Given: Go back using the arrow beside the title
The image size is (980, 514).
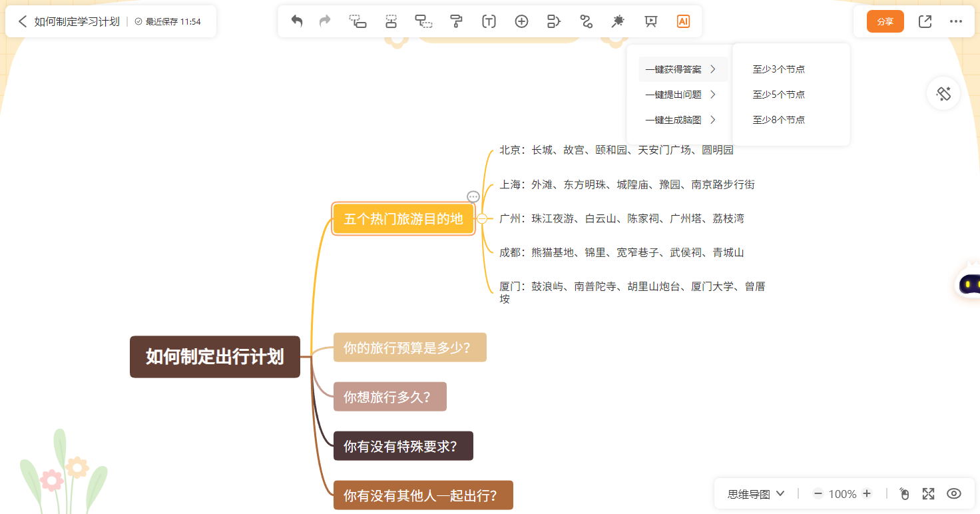Looking at the screenshot, I should pyautogui.click(x=23, y=21).
